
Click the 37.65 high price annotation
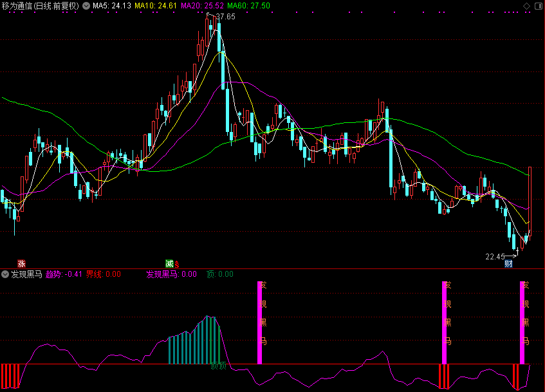(225, 17)
